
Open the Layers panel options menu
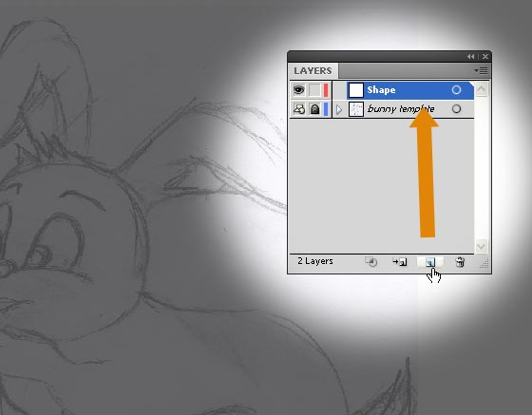click(x=481, y=70)
